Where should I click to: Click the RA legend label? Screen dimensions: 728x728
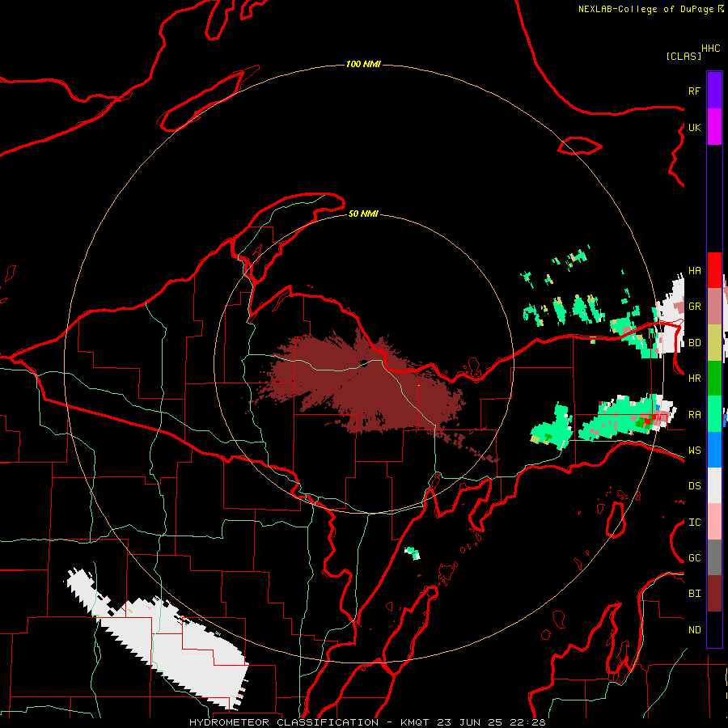[x=694, y=415]
